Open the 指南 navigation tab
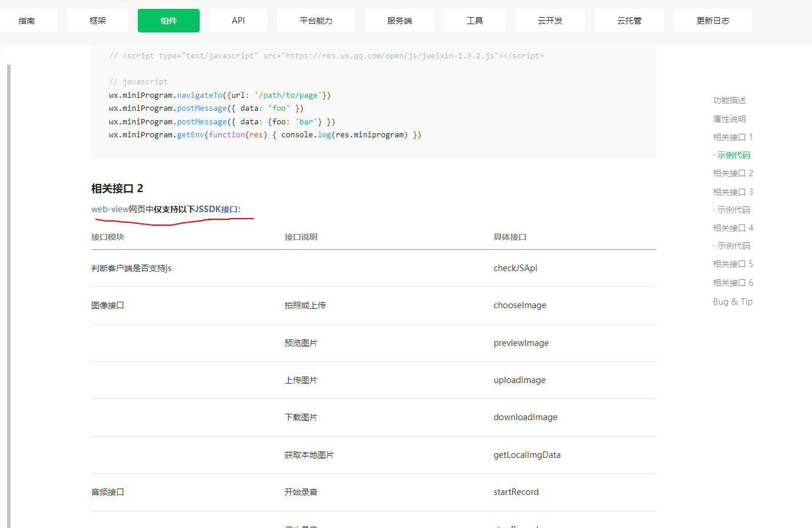The height and width of the screenshot is (528, 812). point(27,21)
